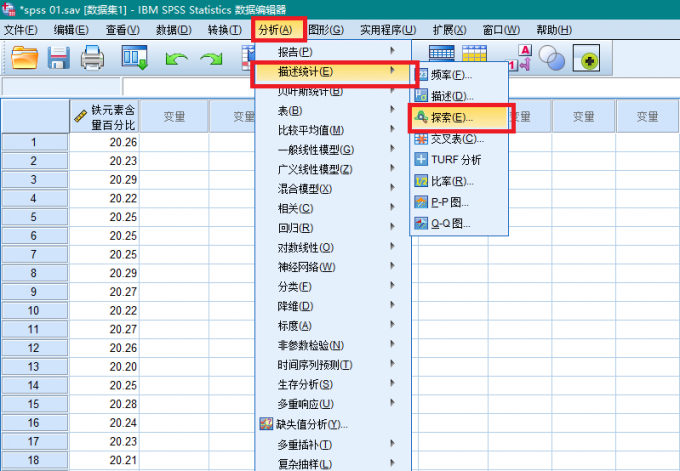680x471 pixels.
Task: Expand the 生存分析(S) submenu
Action: (x=333, y=384)
